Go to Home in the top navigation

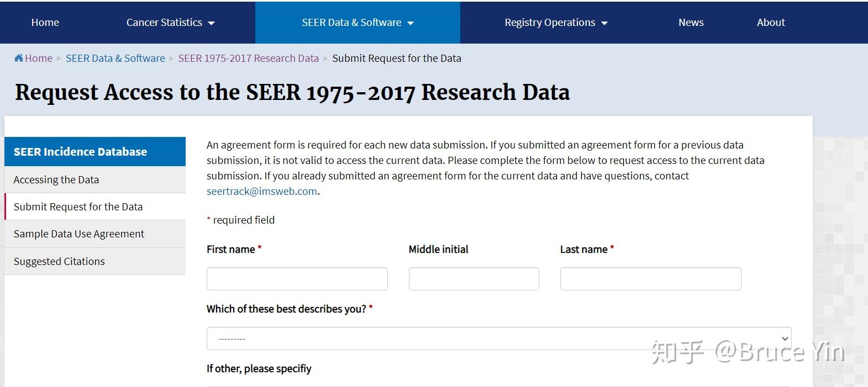pyautogui.click(x=45, y=23)
